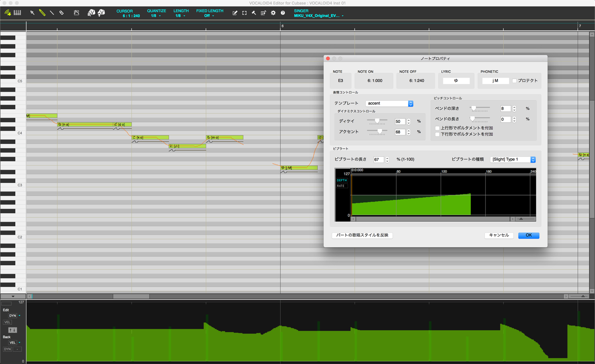Image resolution: width=595 pixels, height=364 pixels.
Task: Click the import VOCALOID job plugin icon
Action: click(x=91, y=13)
